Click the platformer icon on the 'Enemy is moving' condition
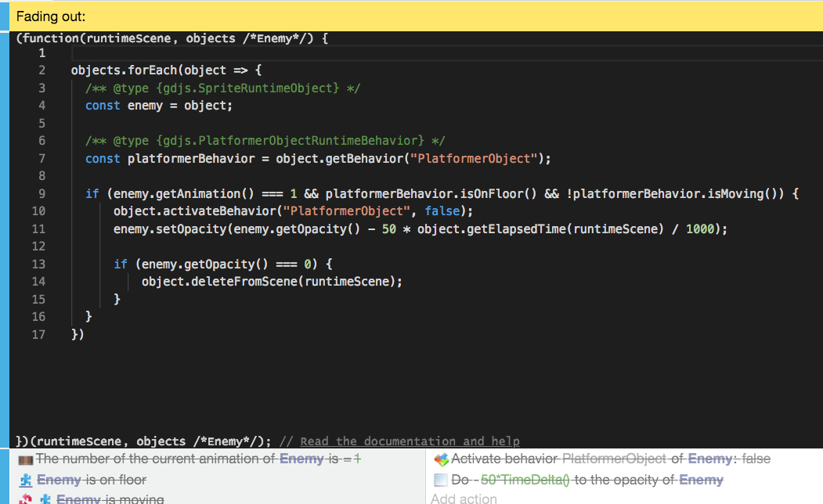This screenshot has height=504, width=823. click(45, 499)
